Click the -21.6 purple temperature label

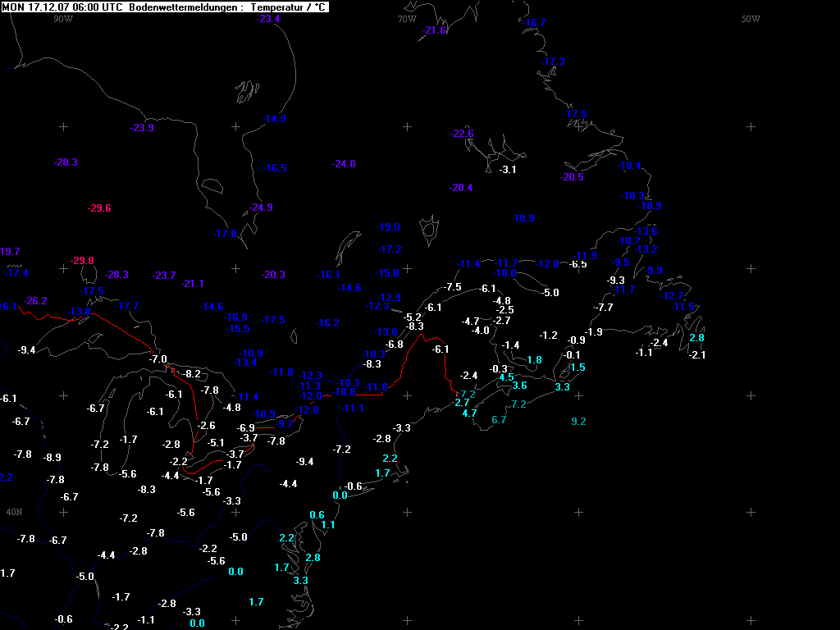[434, 30]
